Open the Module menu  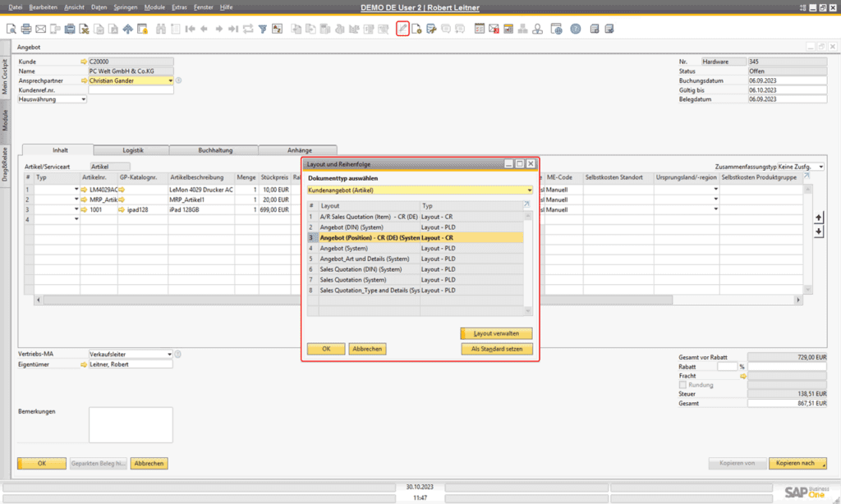(154, 7)
